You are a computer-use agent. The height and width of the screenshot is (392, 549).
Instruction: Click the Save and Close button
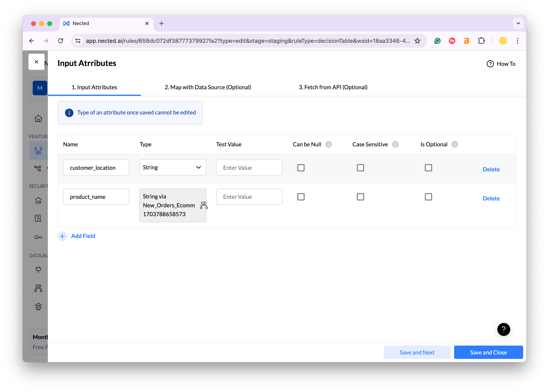pyautogui.click(x=488, y=352)
